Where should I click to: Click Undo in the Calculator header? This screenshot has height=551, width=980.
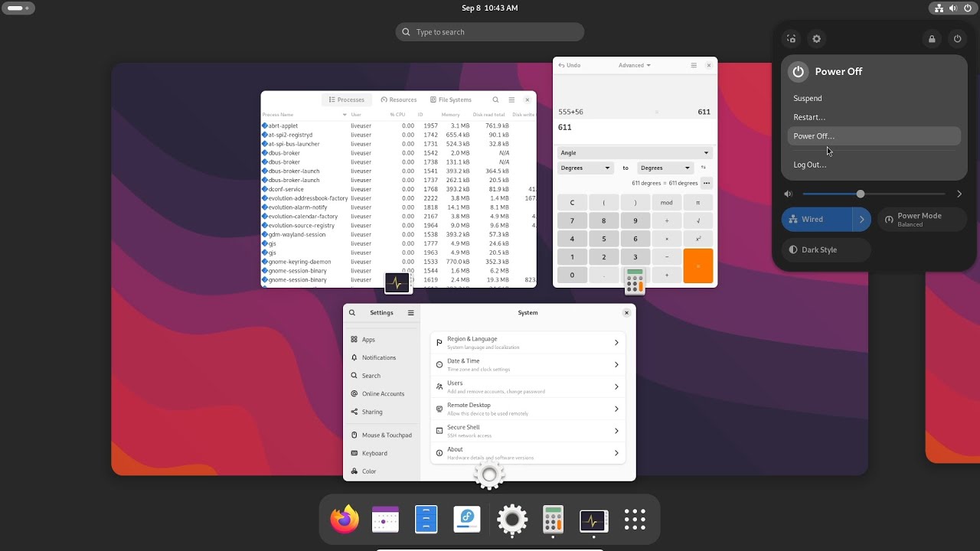(x=570, y=65)
